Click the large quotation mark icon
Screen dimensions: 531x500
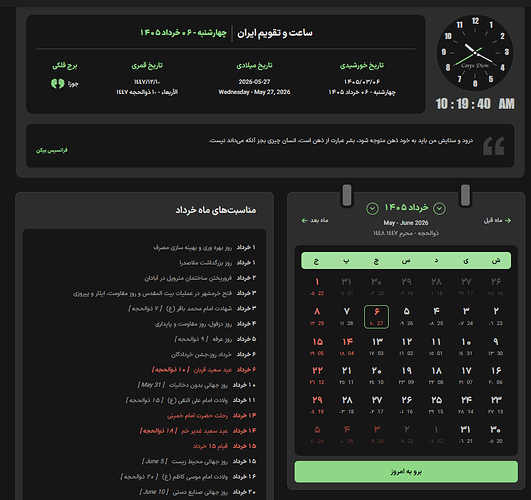point(493,146)
